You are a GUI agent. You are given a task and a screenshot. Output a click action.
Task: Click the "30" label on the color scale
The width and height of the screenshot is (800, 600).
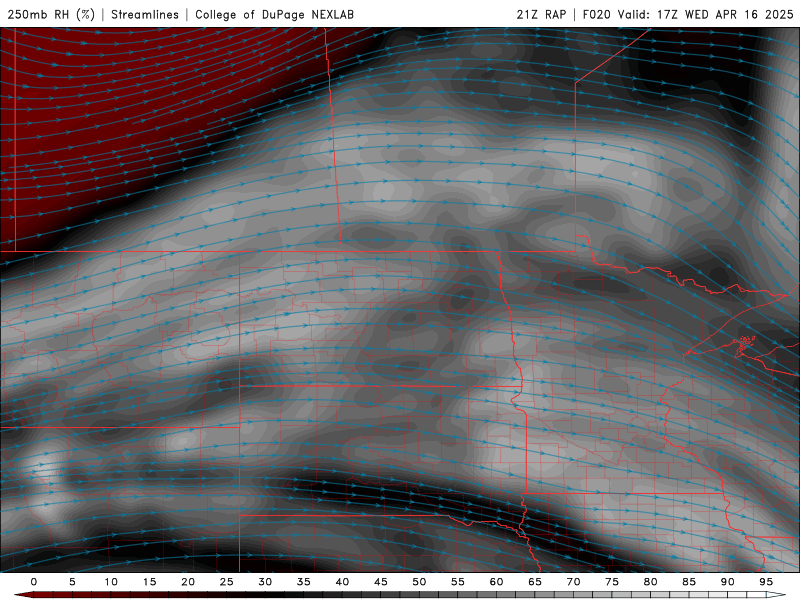pyautogui.click(x=265, y=582)
